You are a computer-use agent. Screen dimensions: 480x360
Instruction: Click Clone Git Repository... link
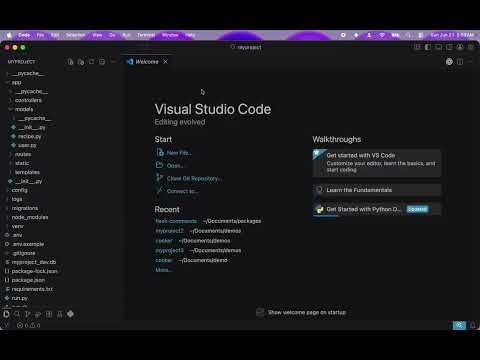coord(194,179)
